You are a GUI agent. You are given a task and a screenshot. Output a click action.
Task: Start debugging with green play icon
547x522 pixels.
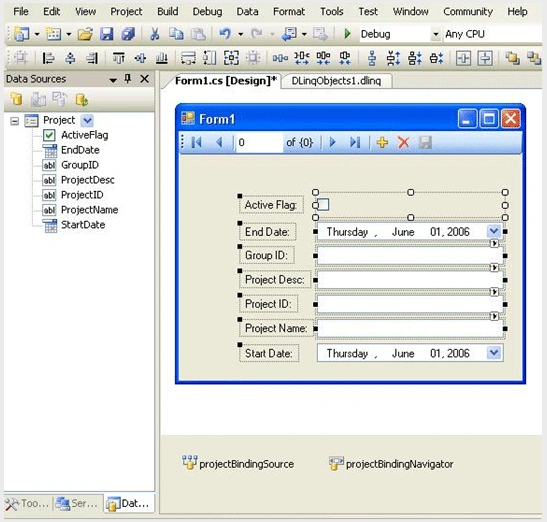pos(347,34)
